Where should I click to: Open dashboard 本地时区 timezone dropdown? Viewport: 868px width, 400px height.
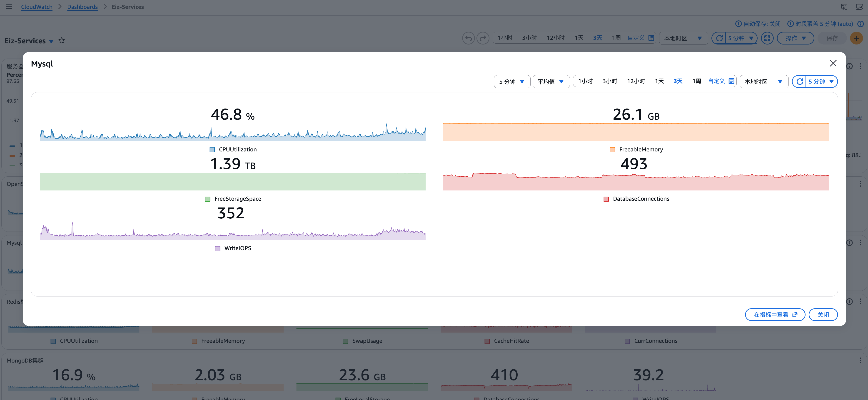point(683,38)
